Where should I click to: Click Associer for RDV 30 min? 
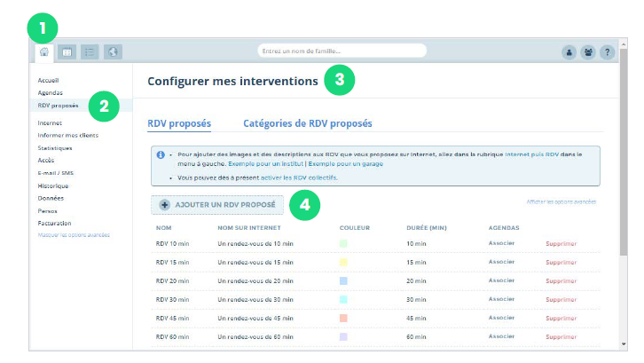[x=501, y=299]
